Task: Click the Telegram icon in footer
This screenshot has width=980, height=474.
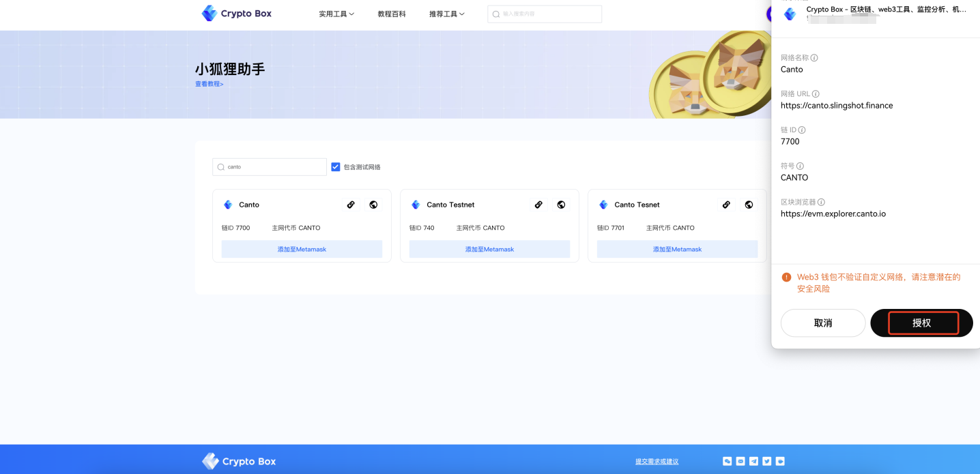Action: click(x=753, y=462)
